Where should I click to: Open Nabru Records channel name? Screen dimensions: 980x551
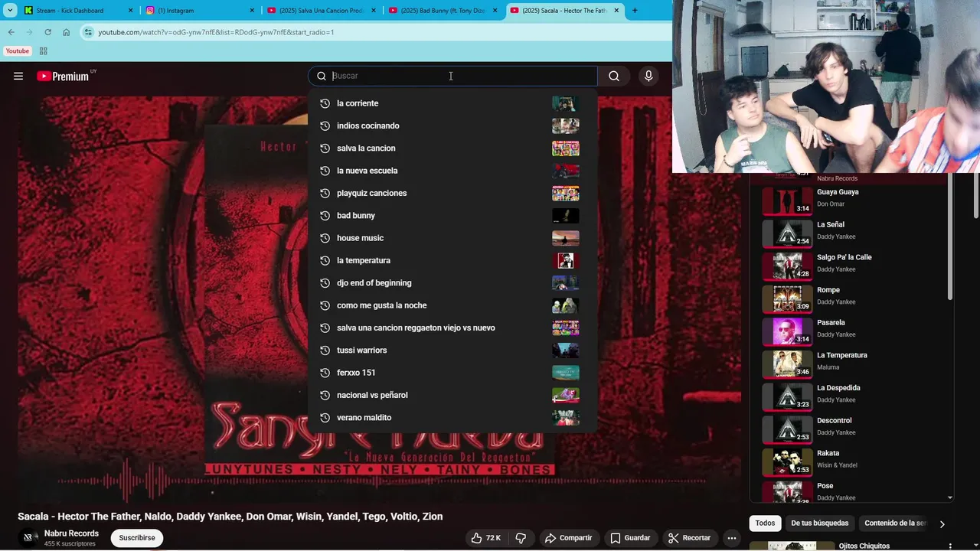coord(71,533)
